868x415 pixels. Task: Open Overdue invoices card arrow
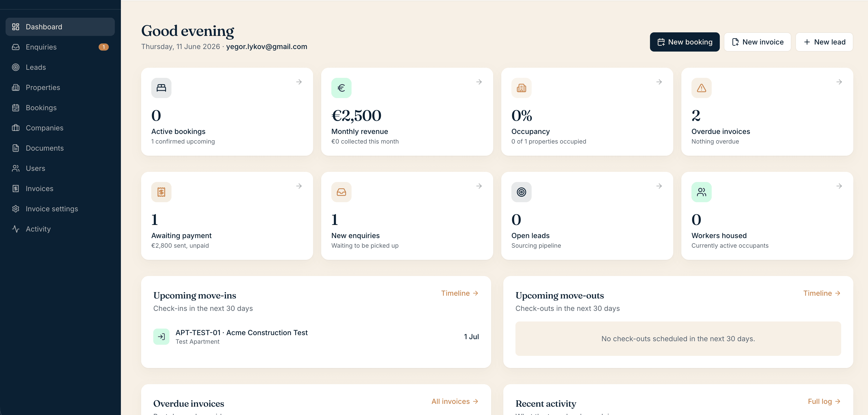(x=839, y=82)
